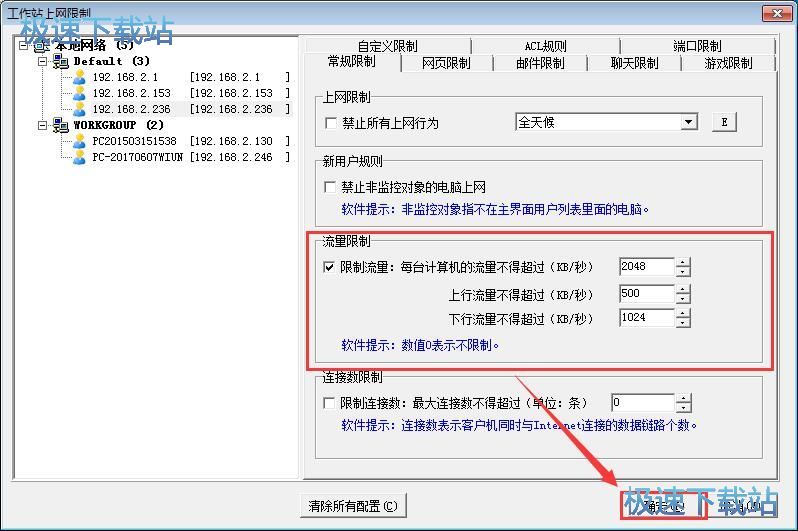This screenshot has height=531, width=798.
Task: Select tree row PC-20170607WIUN
Action: (x=191, y=157)
